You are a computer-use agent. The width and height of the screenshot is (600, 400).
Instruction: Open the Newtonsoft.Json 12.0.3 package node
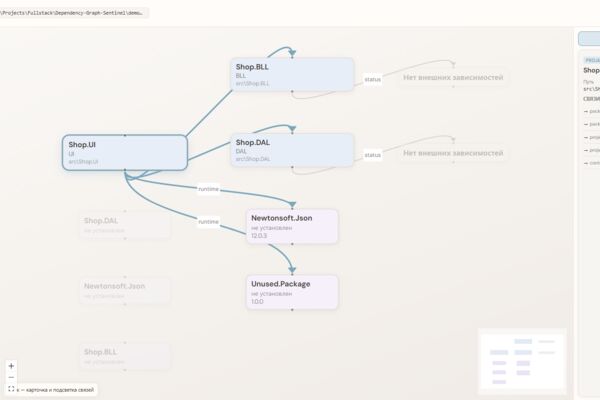(292, 226)
